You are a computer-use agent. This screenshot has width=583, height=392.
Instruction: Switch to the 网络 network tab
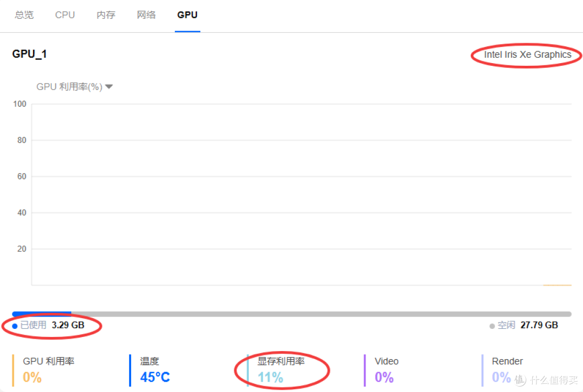[146, 15]
